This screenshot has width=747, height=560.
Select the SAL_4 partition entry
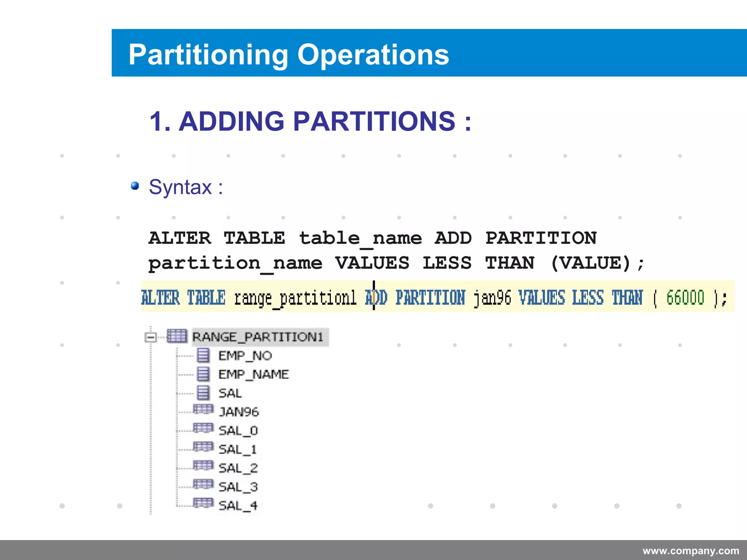tap(238, 506)
